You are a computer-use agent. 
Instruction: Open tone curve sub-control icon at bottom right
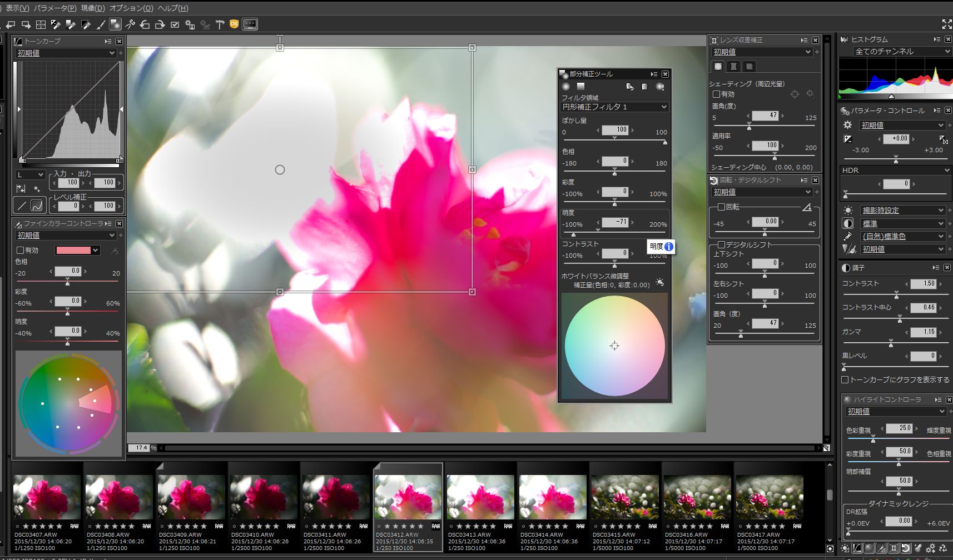(x=857, y=548)
